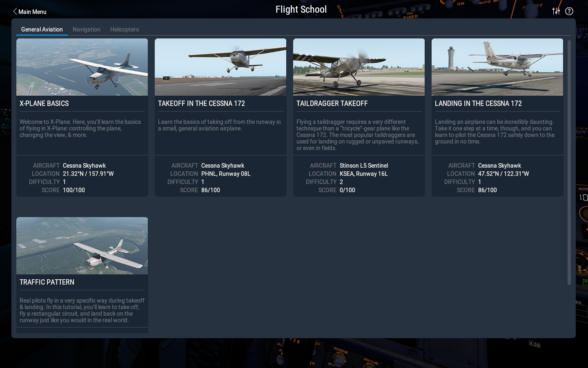Open the help question mark icon

point(569,11)
